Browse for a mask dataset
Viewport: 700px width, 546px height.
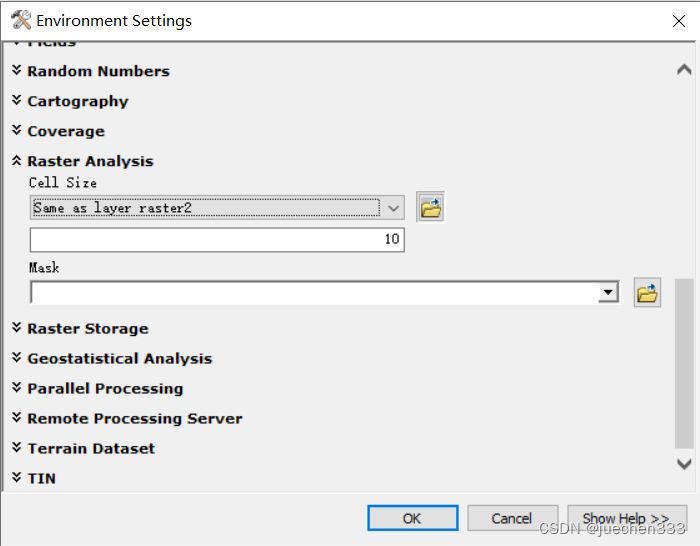[x=647, y=293]
